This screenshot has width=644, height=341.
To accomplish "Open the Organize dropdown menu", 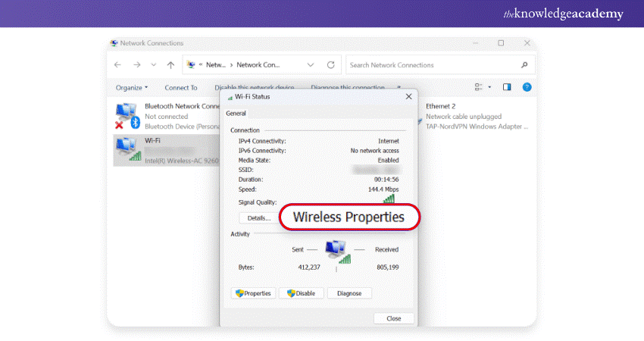I will click(132, 88).
